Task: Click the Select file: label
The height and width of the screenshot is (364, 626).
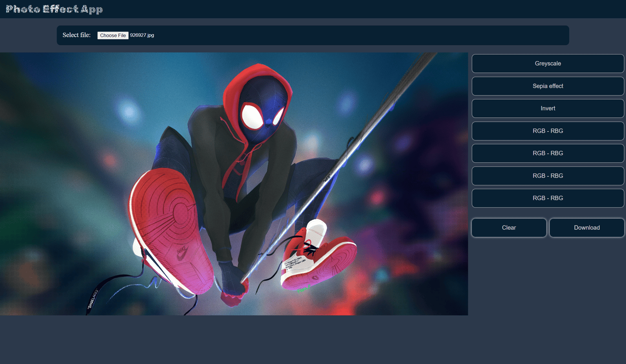Action: point(77,35)
